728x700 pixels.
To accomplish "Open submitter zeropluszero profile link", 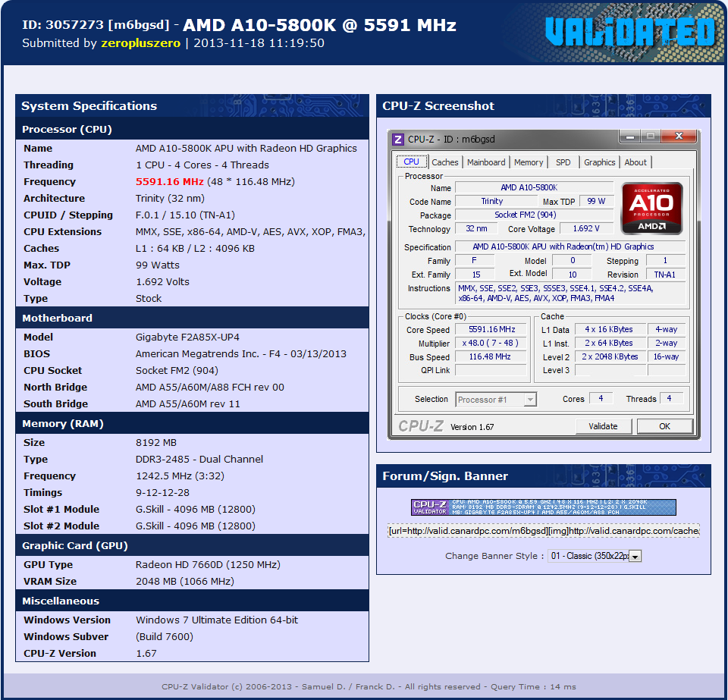I will coord(141,43).
